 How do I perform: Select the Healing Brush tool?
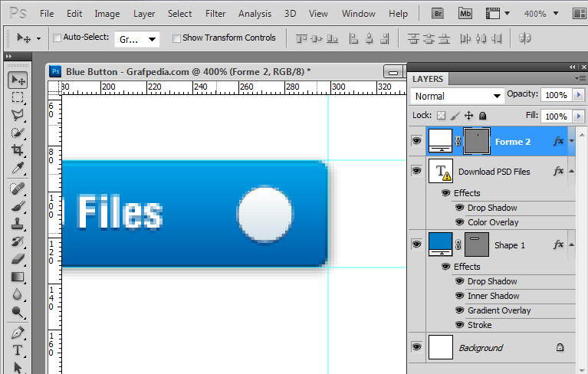(18, 189)
